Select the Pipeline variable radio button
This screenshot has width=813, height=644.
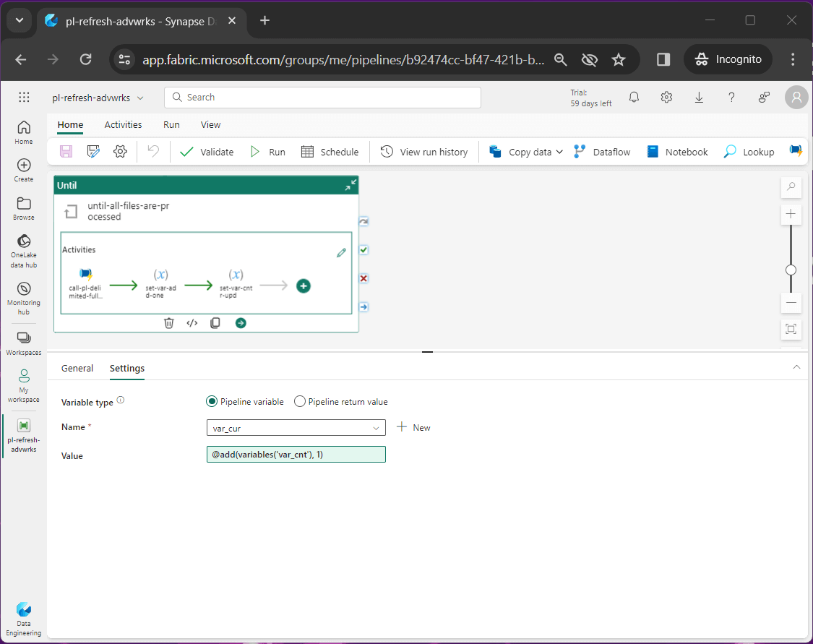click(212, 402)
